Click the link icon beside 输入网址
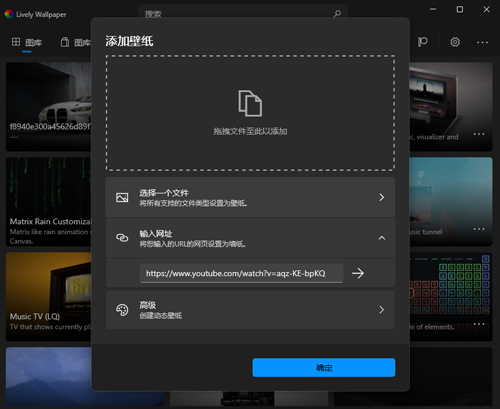 (122, 238)
